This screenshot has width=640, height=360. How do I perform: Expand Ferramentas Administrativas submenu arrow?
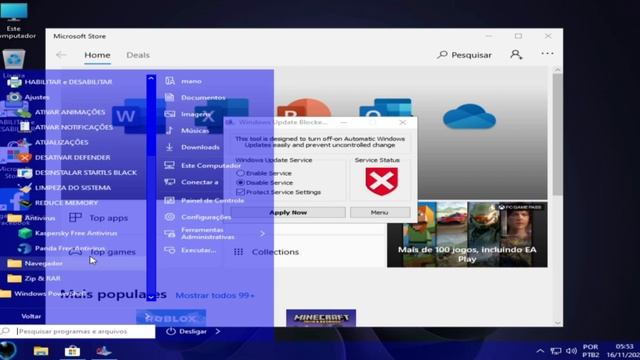click(x=262, y=233)
